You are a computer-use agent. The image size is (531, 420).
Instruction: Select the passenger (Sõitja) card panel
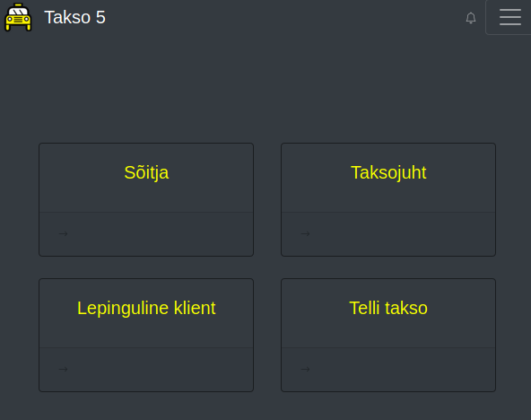146,199
